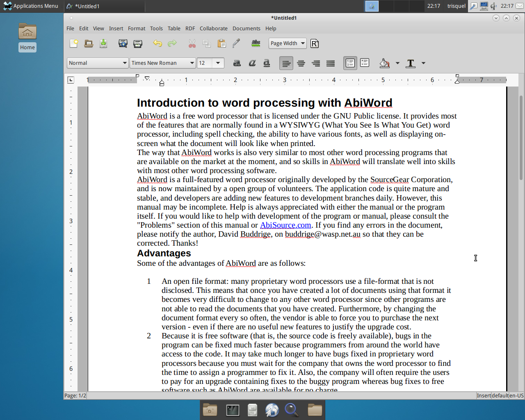Open an existing document icon

89,43
